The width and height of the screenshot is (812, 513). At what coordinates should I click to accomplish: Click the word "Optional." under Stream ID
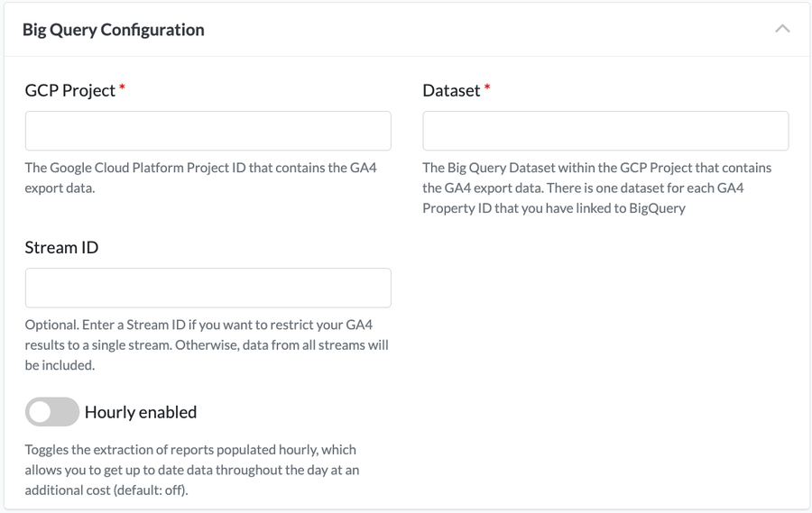click(x=52, y=325)
